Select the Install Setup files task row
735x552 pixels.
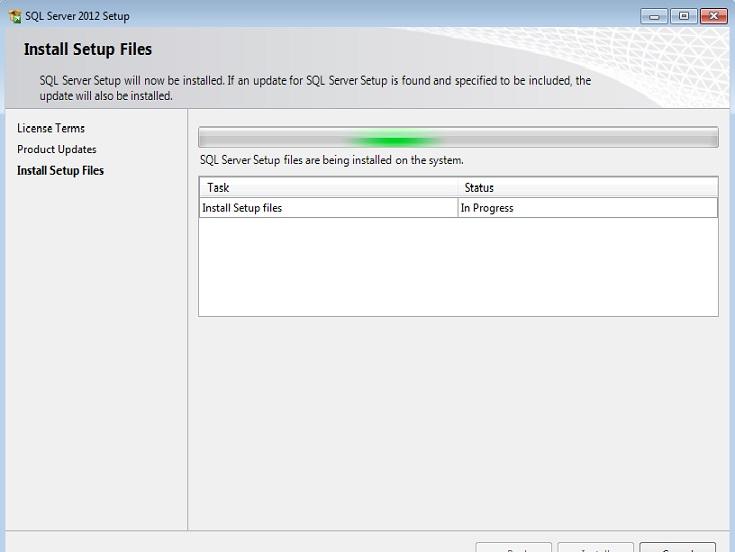coord(328,208)
